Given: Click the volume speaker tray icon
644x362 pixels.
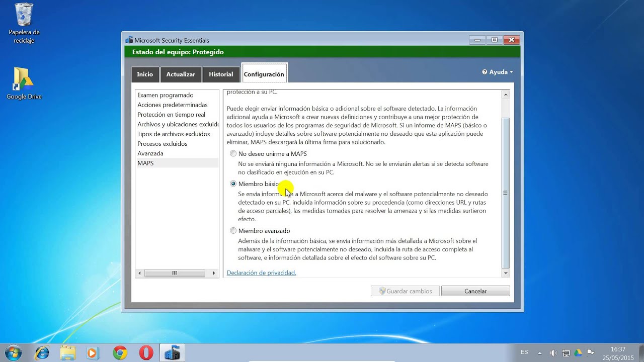Looking at the screenshot, I should click(x=553, y=353).
